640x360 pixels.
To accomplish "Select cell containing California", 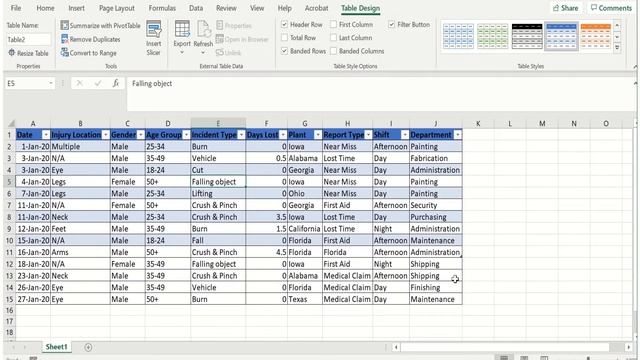I will pyautogui.click(x=305, y=229).
